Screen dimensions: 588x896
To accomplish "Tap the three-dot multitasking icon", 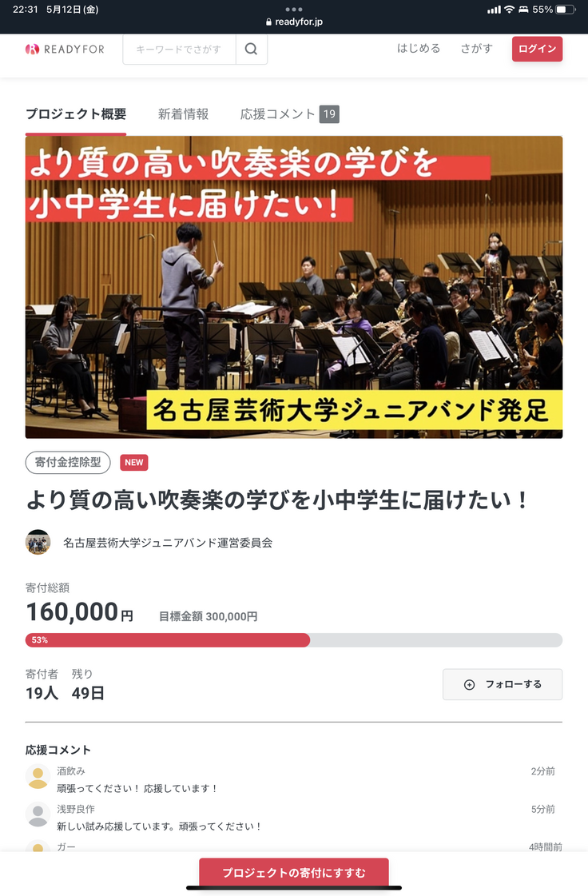I will click(294, 9).
